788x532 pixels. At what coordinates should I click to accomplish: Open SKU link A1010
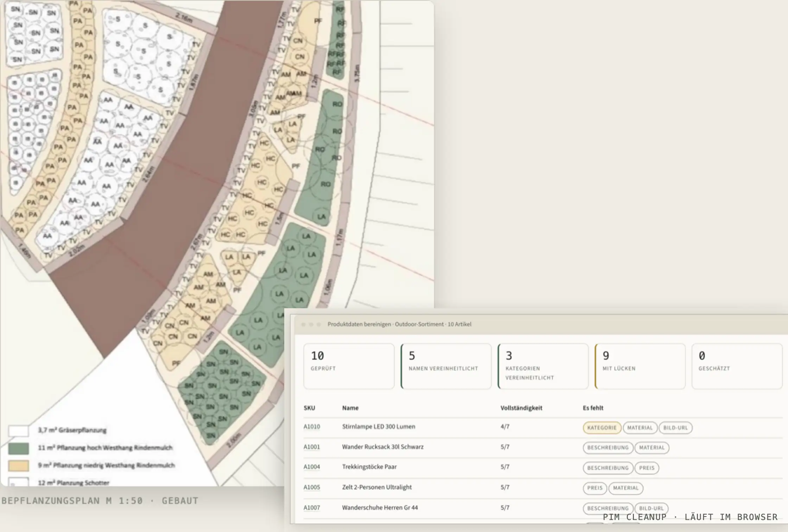[x=312, y=427]
